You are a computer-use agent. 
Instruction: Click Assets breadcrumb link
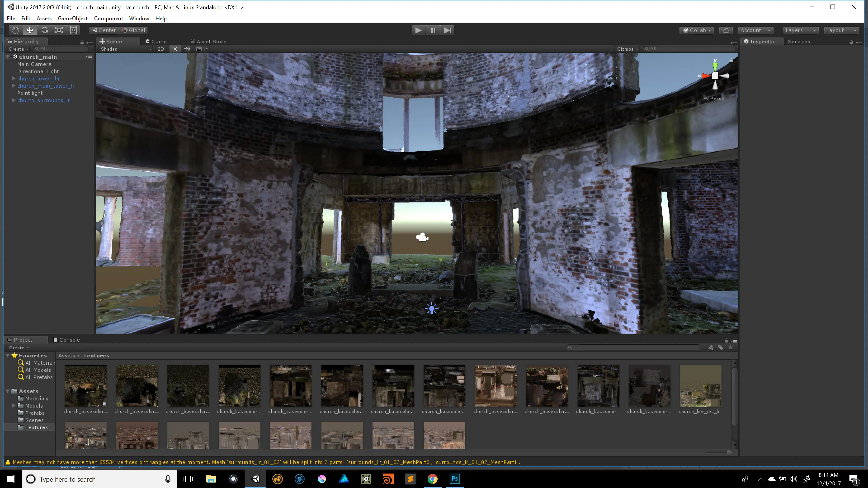(x=66, y=356)
